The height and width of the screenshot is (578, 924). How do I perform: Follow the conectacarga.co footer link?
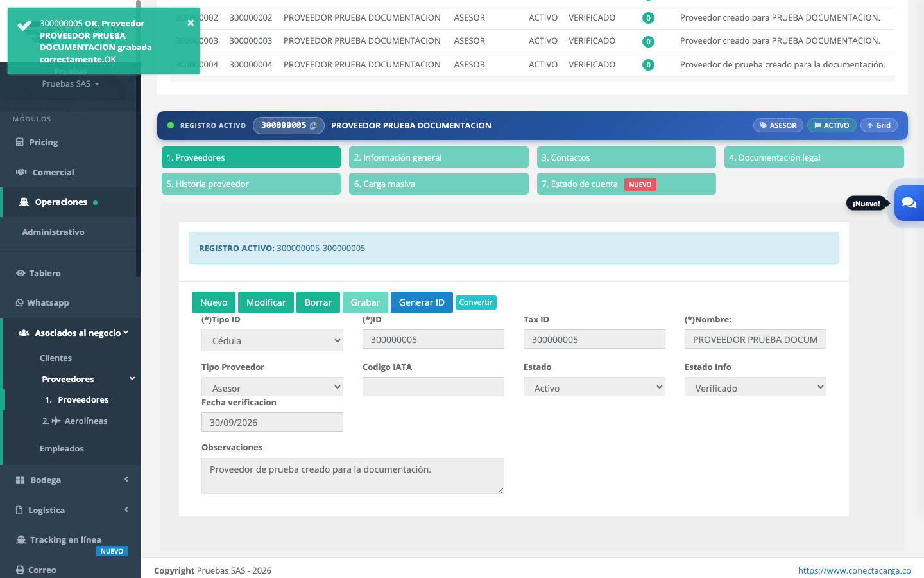854,570
